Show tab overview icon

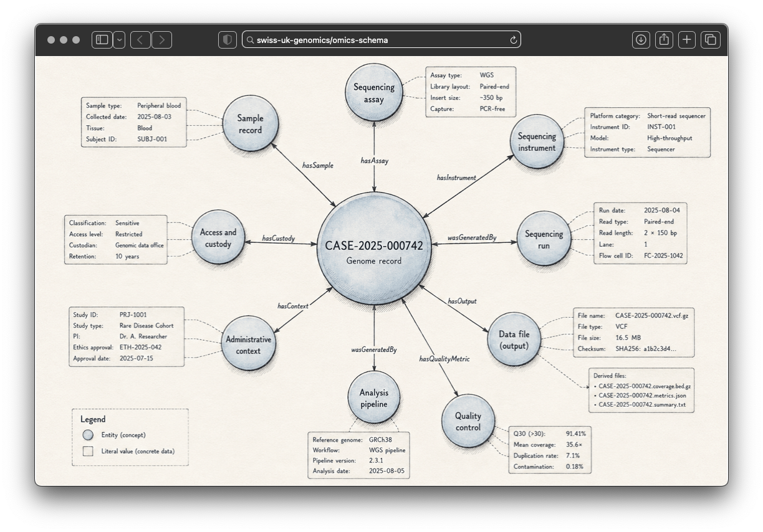tap(710, 40)
